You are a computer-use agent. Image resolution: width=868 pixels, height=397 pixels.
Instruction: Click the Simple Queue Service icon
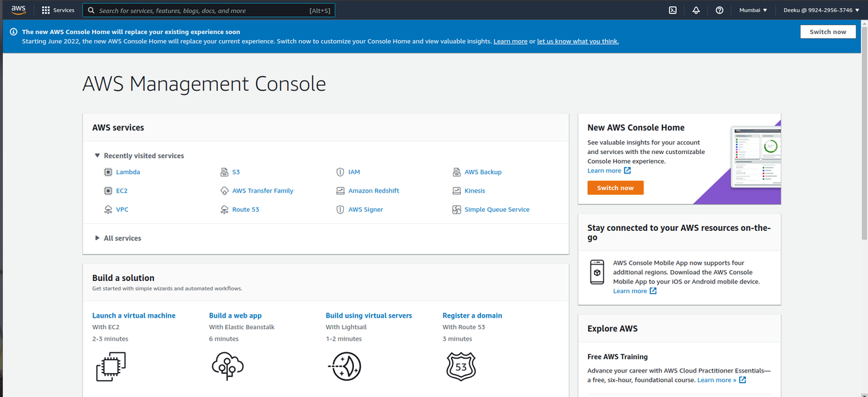[x=457, y=210]
